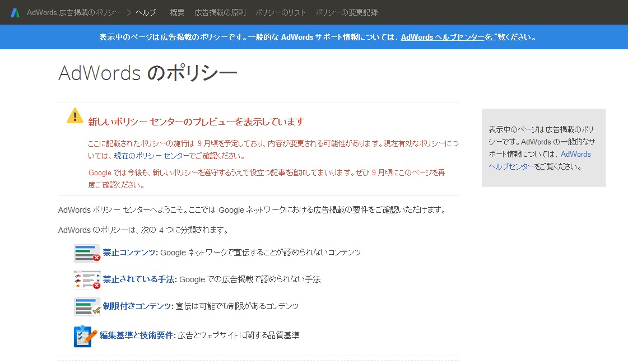628x364 pixels.
Task: Click the 制限付きコンテンツ icon
Action: 87,307
